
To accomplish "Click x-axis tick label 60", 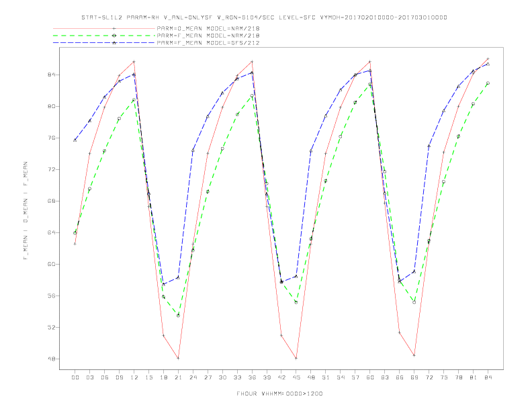I will click(370, 377).
